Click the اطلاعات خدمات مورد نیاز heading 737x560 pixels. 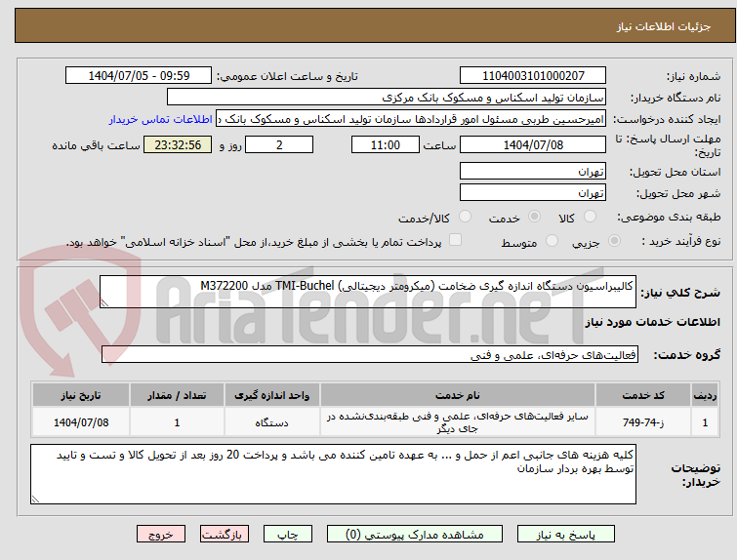tap(652, 322)
